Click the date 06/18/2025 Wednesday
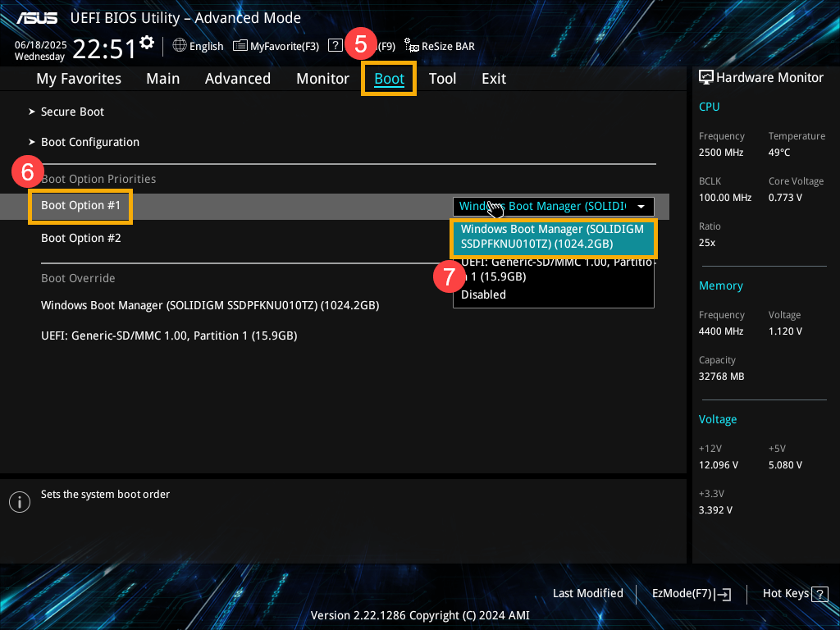The image size is (840, 630). 41,50
